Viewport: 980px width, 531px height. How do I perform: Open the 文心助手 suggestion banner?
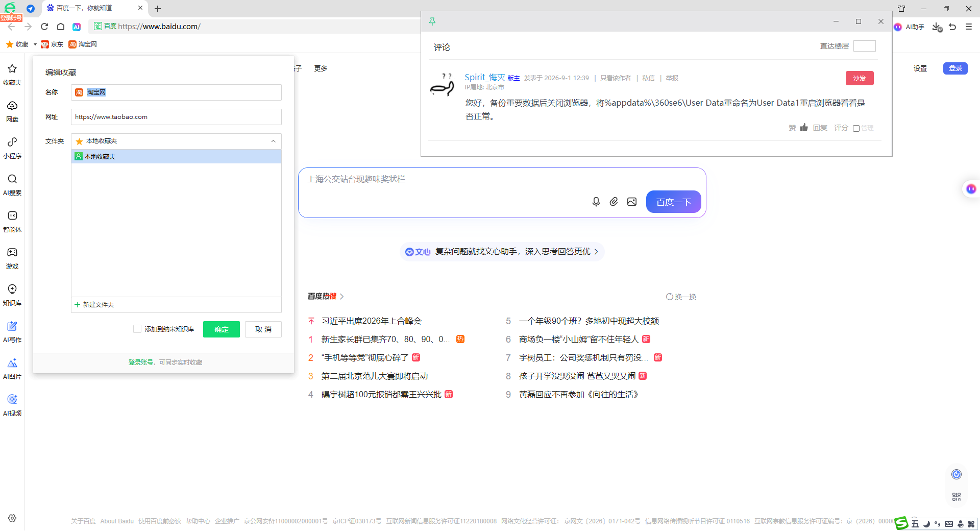coord(502,252)
